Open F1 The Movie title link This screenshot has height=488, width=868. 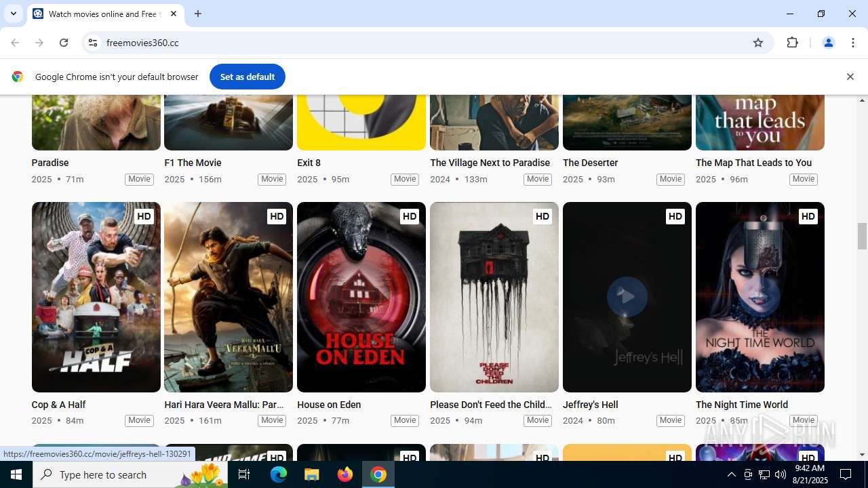193,163
